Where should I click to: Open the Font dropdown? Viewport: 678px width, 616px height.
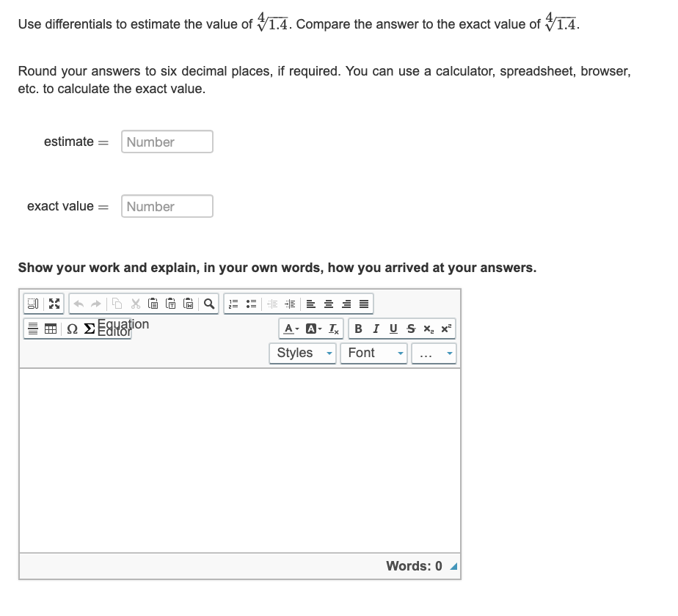pyautogui.click(x=374, y=353)
